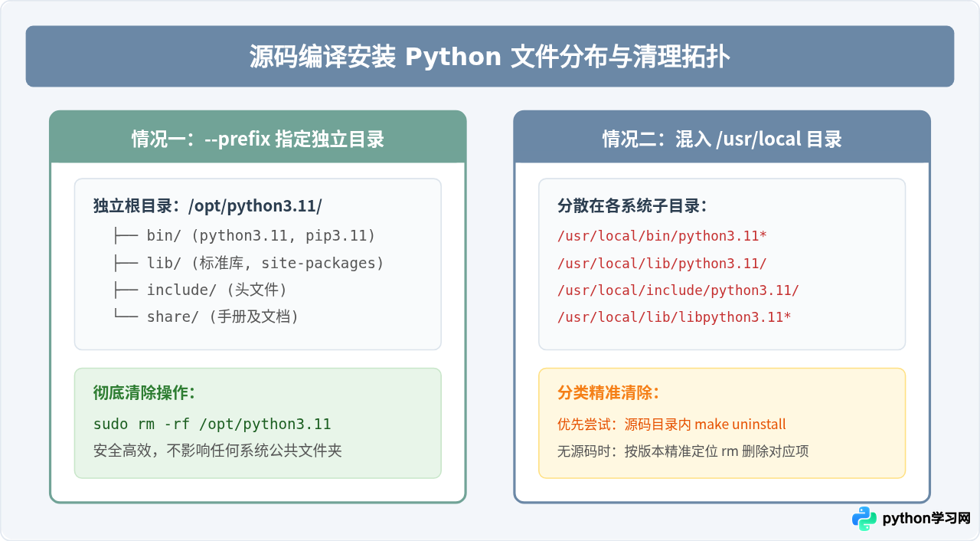Click the 'include/ (头文件)' tree row

click(200, 290)
